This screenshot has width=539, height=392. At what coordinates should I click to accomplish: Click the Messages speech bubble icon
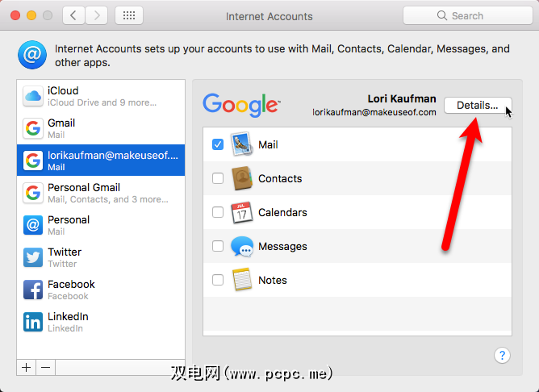pyautogui.click(x=242, y=246)
